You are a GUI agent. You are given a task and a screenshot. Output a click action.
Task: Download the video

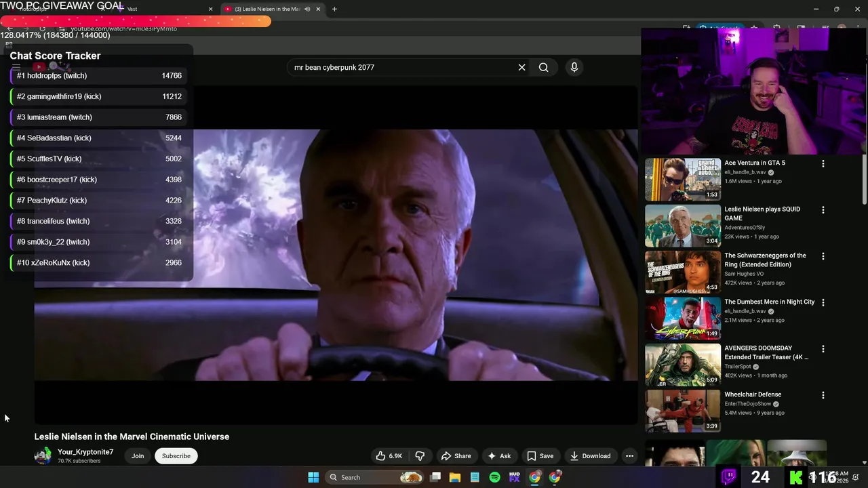[x=590, y=456]
